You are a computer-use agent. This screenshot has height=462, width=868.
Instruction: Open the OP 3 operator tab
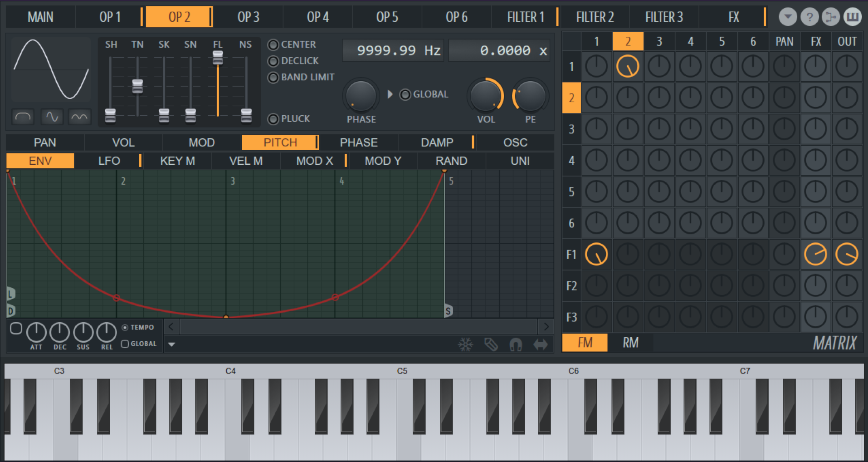[x=249, y=17]
